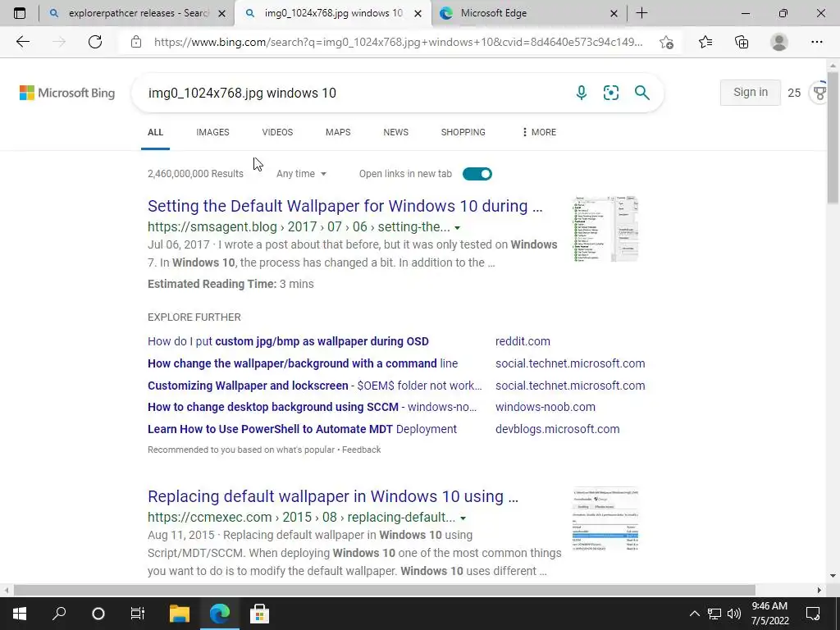Viewport: 840px width, 630px height.
Task: Go back with the browser back arrow
Action: tap(22, 42)
